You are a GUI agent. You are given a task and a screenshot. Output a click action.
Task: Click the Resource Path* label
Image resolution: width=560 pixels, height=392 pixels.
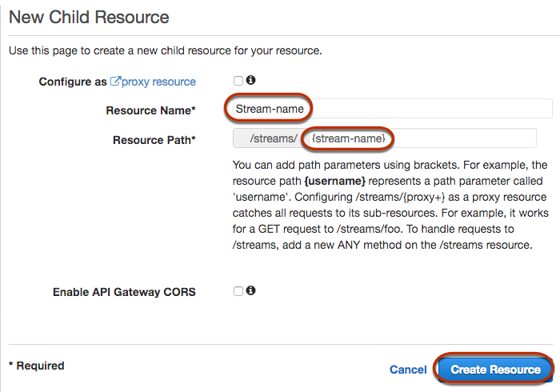coord(154,140)
